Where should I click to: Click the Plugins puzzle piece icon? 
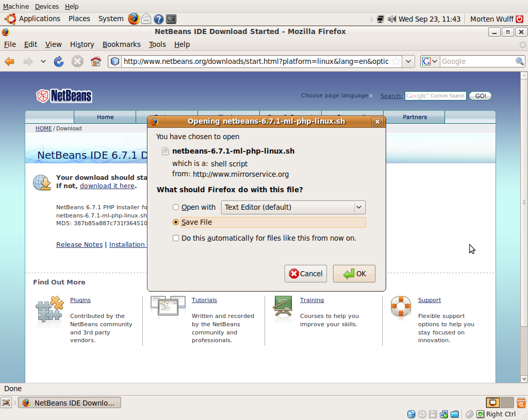[49, 309]
